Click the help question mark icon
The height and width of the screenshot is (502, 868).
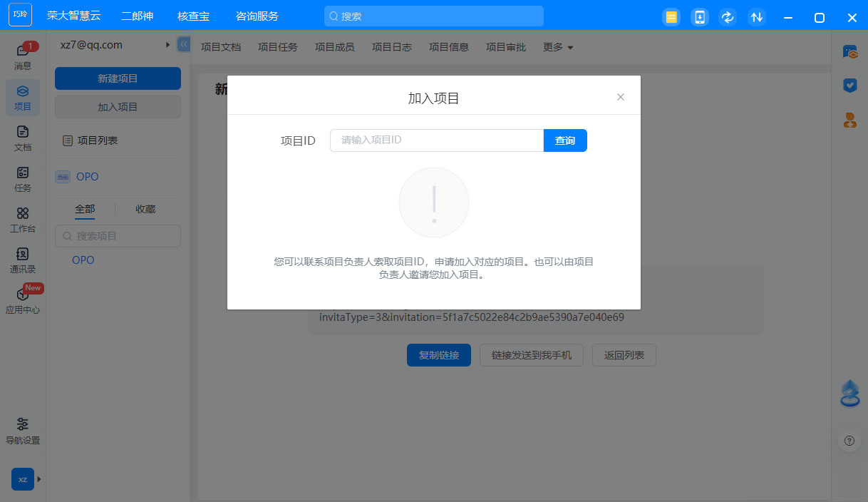[849, 441]
